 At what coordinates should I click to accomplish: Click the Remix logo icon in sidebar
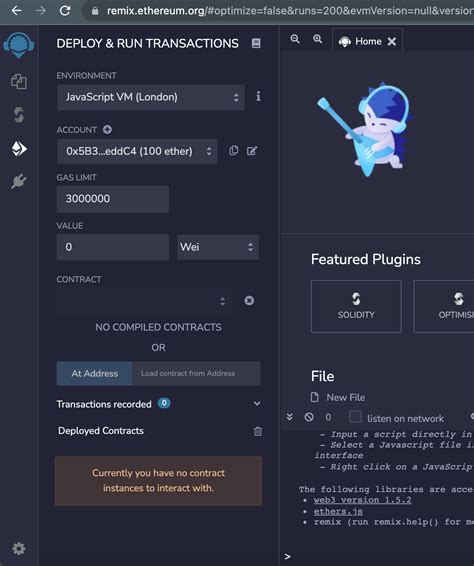tap(19, 45)
